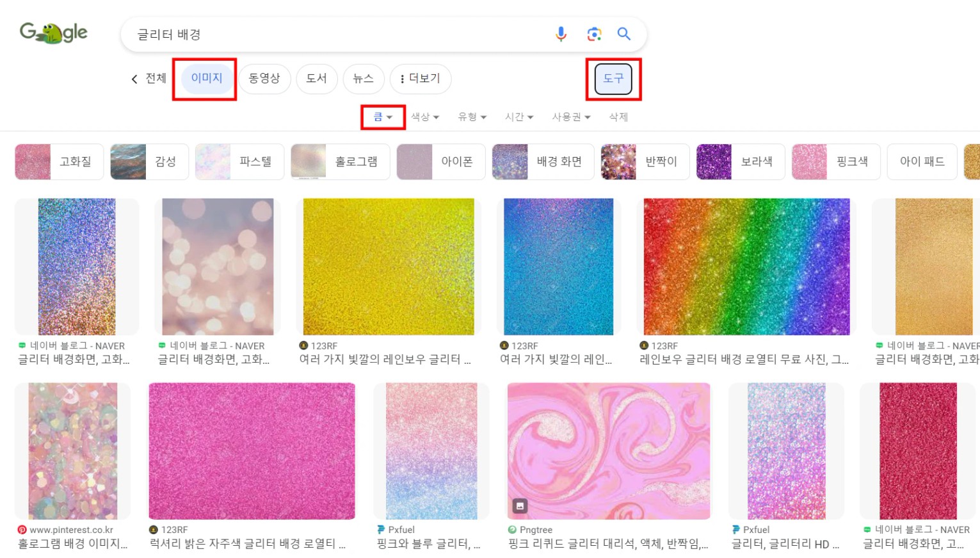980x558 pixels.
Task: Select the 고화질 suggestion chip
Action: pyautogui.click(x=59, y=161)
